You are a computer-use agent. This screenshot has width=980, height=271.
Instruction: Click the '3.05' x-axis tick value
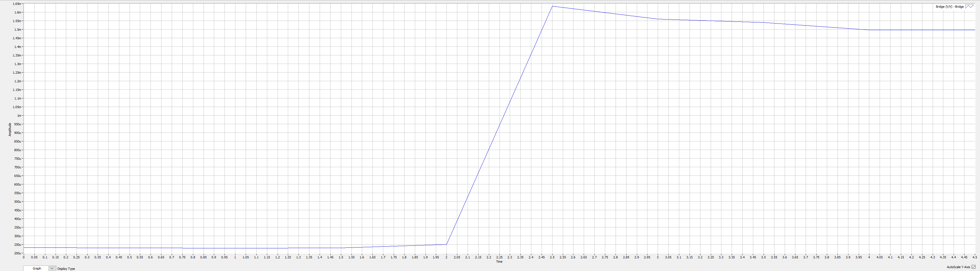point(668,257)
